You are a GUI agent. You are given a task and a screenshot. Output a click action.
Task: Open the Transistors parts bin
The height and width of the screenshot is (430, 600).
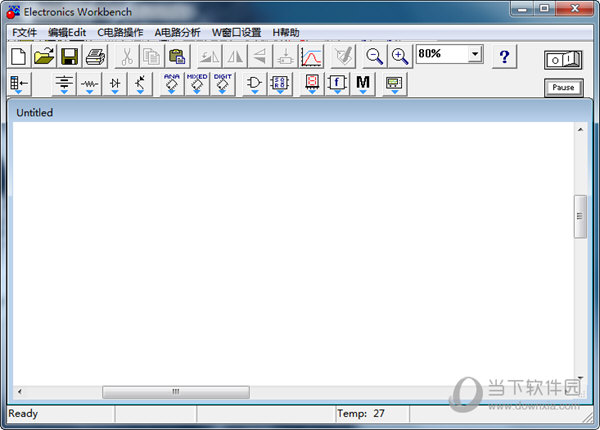coord(140,83)
